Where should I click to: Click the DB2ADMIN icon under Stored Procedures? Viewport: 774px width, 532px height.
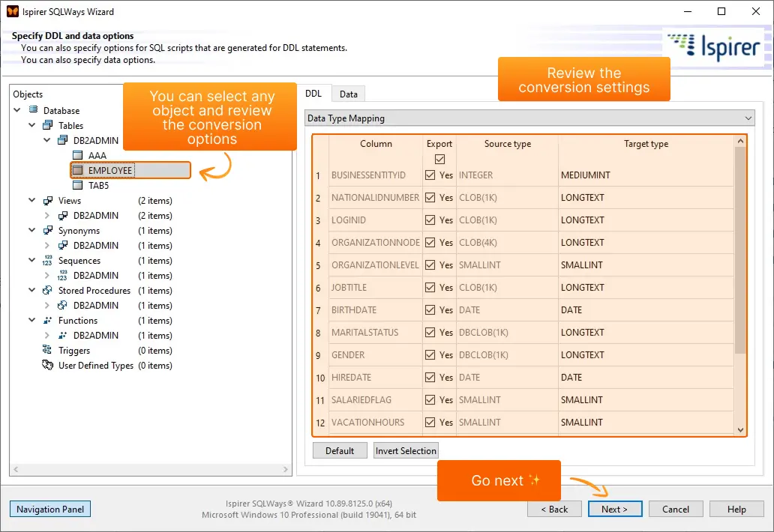[x=63, y=305]
